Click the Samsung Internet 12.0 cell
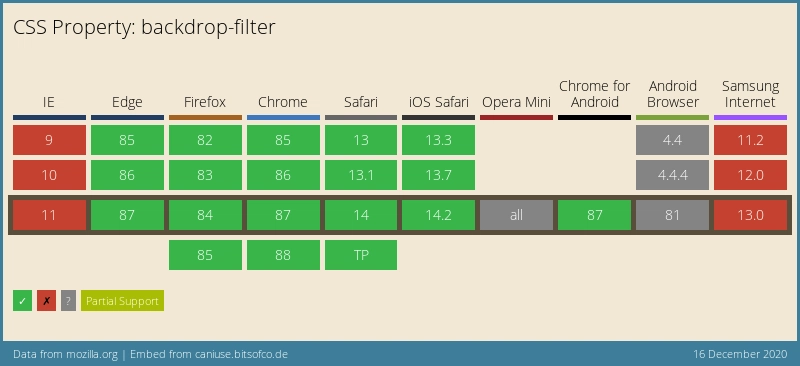 click(x=750, y=175)
